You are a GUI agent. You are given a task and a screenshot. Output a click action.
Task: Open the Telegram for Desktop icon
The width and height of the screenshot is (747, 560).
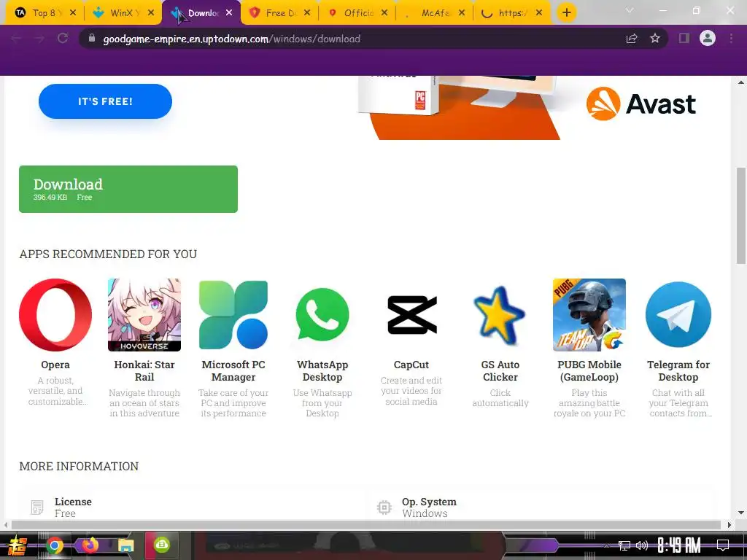(678, 314)
